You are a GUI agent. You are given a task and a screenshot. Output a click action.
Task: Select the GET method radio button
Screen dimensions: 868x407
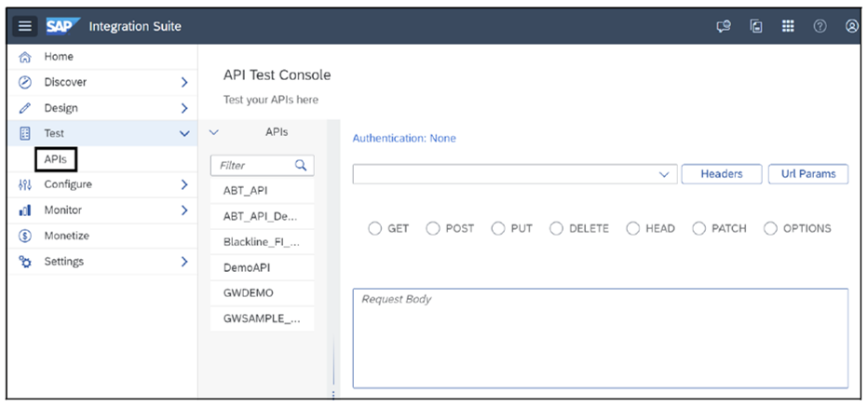point(375,228)
